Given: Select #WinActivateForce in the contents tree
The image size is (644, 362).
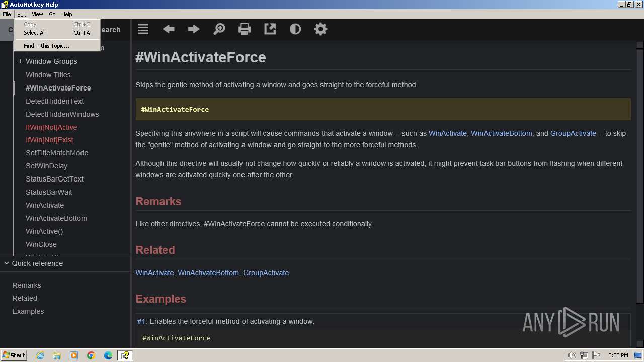Looking at the screenshot, I should coord(58,88).
